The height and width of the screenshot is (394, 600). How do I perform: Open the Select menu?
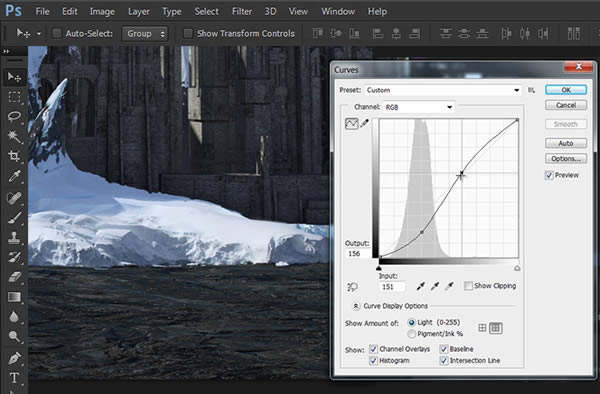(206, 11)
